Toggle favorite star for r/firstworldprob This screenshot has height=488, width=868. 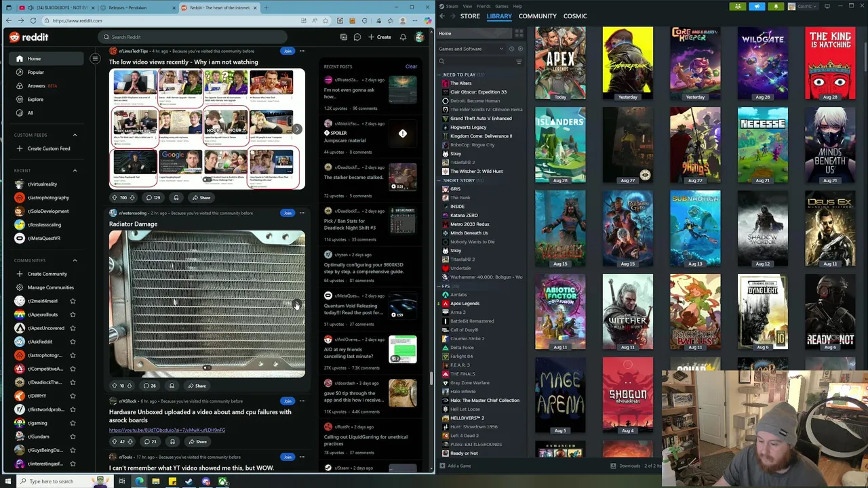pos(73,409)
